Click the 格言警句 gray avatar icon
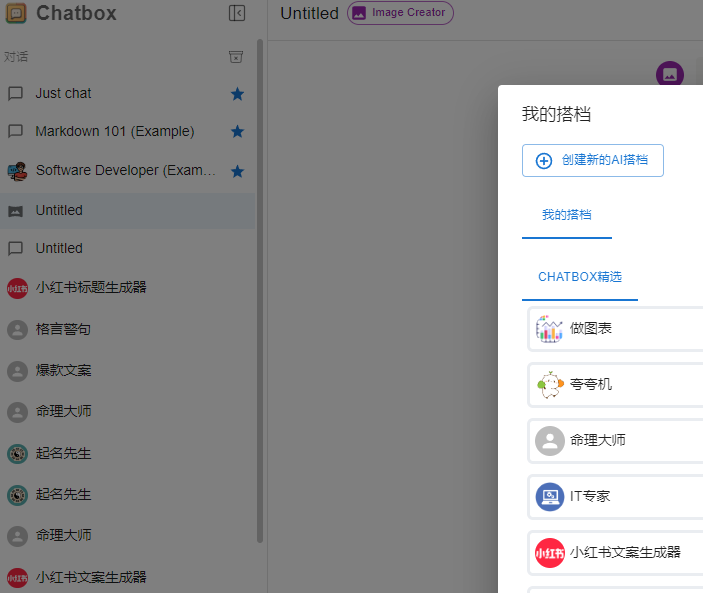 pos(17,329)
